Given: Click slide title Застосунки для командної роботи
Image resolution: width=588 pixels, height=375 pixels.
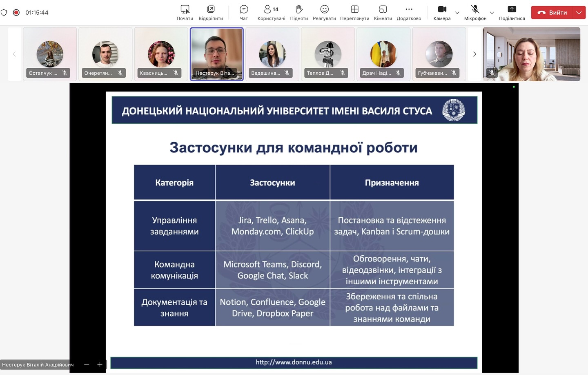Looking at the screenshot, I should tap(294, 147).
